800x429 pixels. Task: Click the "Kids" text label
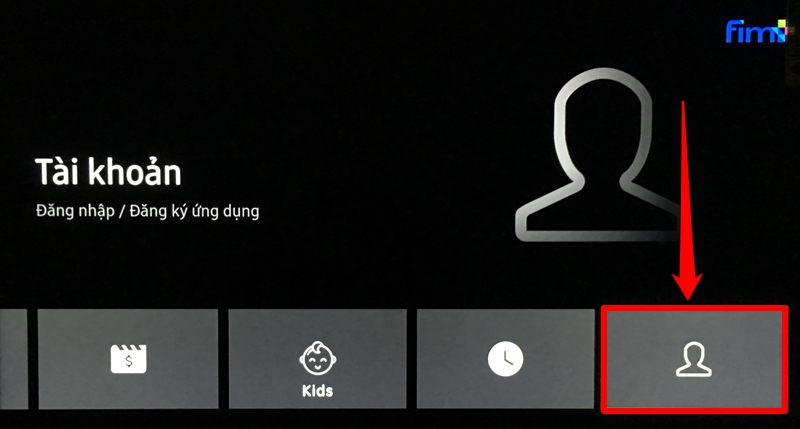pos(317,391)
